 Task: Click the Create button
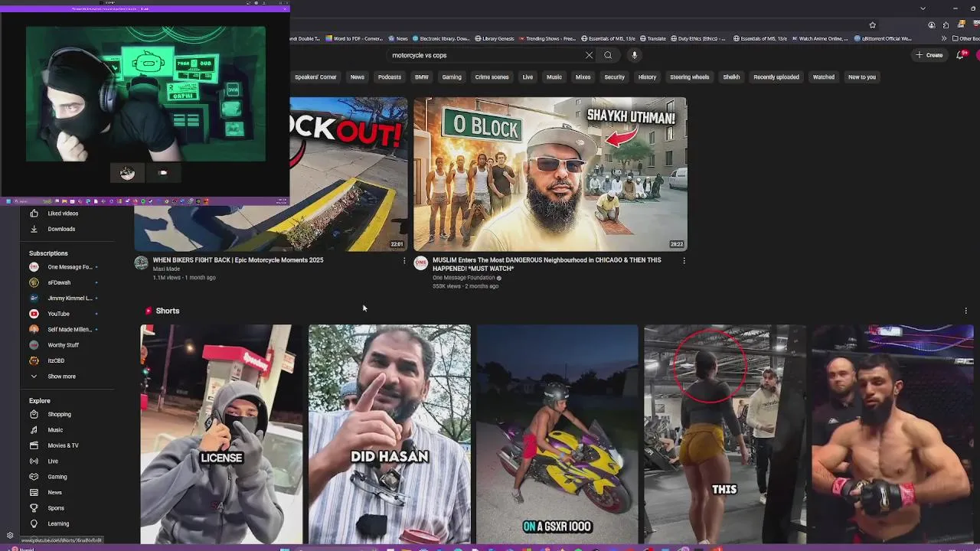(x=929, y=55)
